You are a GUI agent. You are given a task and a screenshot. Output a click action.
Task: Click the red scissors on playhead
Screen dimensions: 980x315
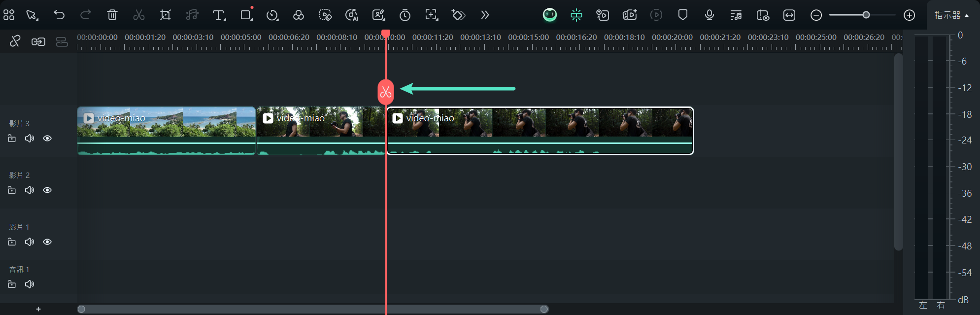point(386,92)
